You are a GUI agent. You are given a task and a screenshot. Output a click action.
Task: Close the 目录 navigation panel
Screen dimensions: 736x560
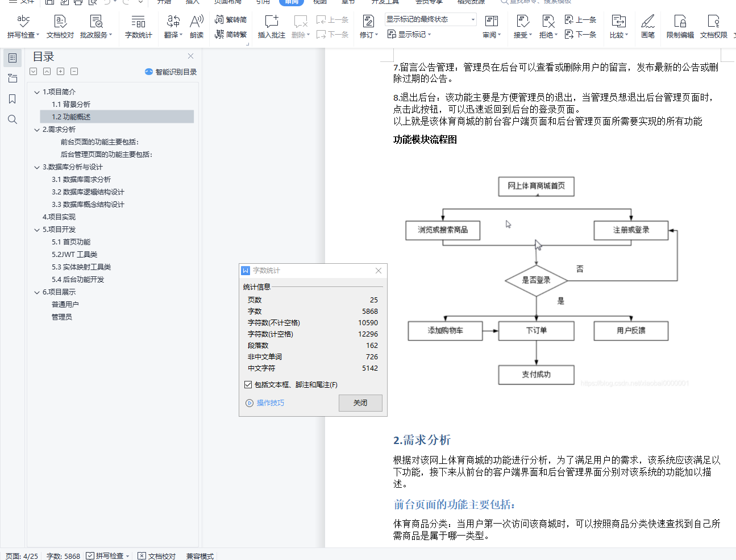coord(190,56)
